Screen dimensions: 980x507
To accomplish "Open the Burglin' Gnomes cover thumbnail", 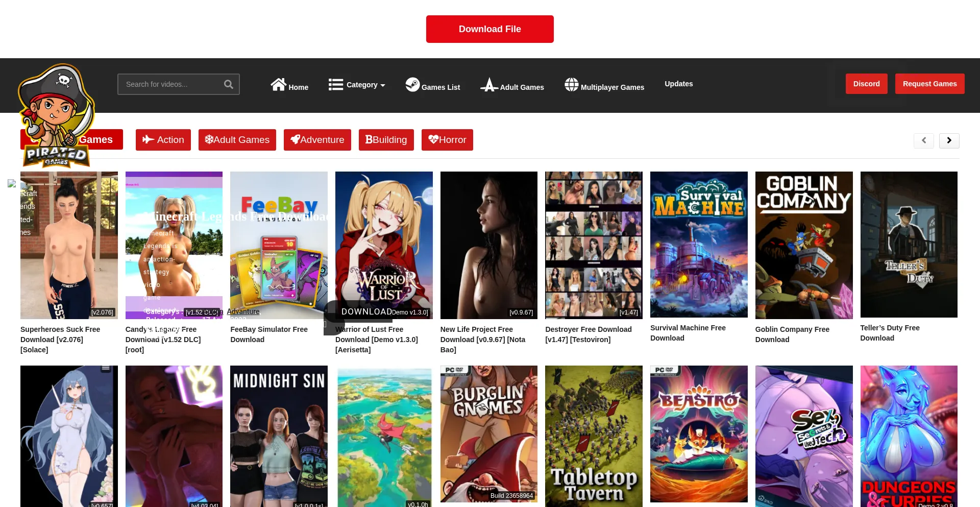I will 489,434.
